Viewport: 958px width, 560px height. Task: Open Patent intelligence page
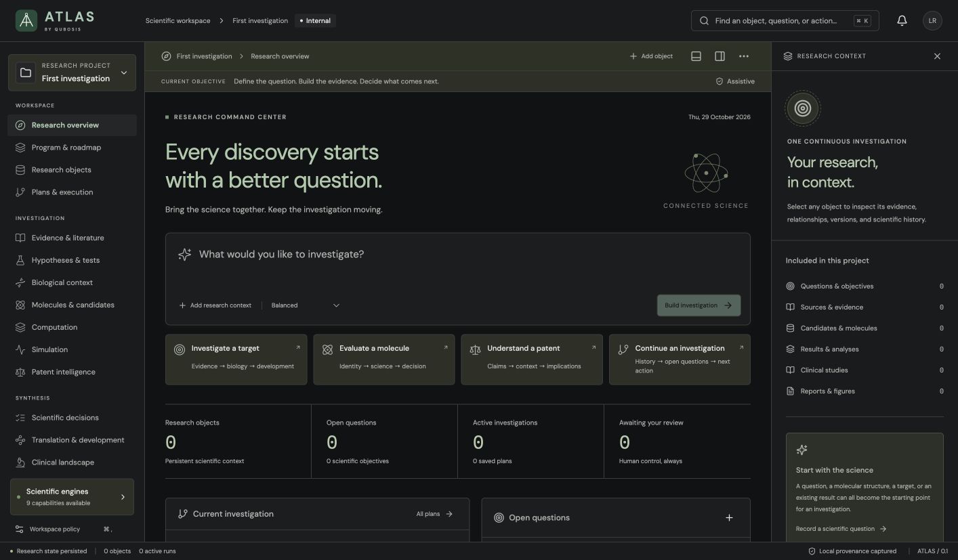tap(72, 372)
